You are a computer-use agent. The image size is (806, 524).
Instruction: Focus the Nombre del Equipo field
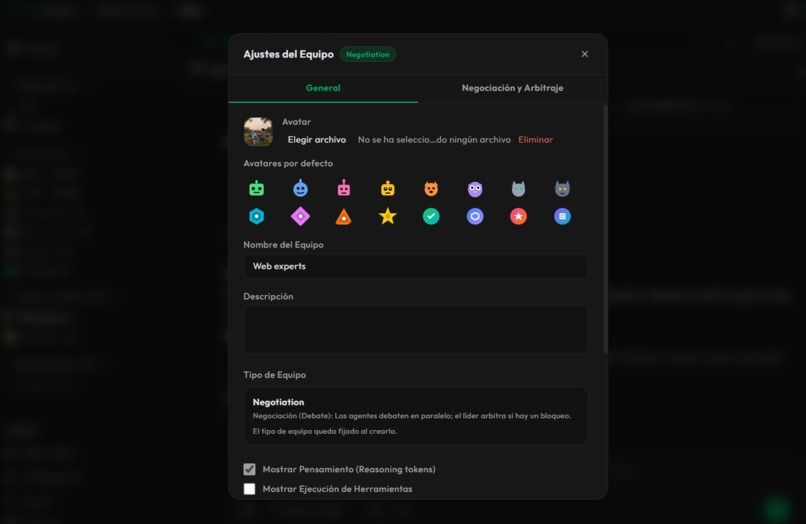pos(415,266)
